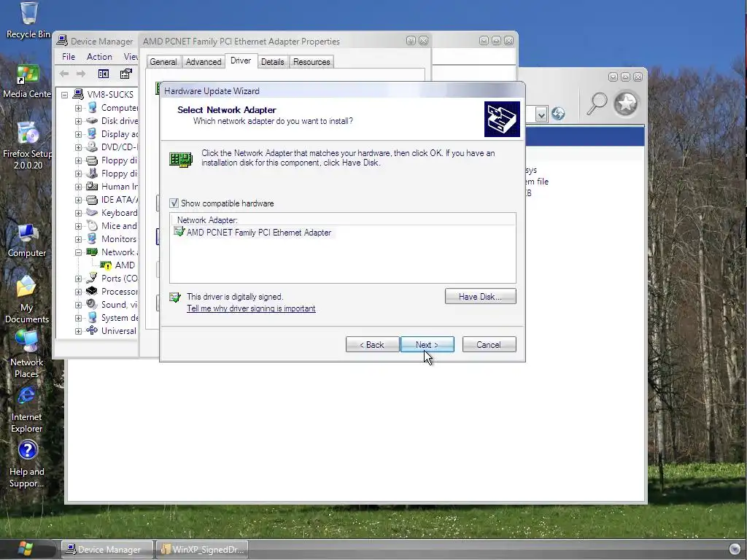The image size is (747, 560).
Task: Switch to the Advanced tab
Action: (204, 62)
